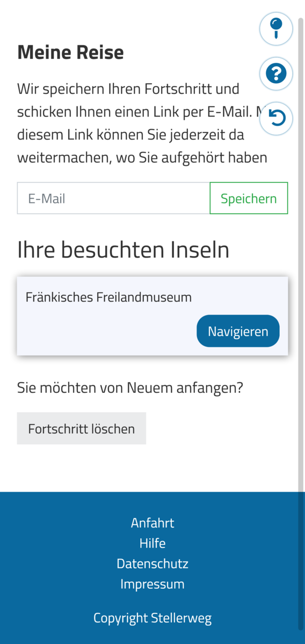Click the Fränkisches Freilandmuseum title text
Viewport: 305px width, 644px height.
(108, 297)
